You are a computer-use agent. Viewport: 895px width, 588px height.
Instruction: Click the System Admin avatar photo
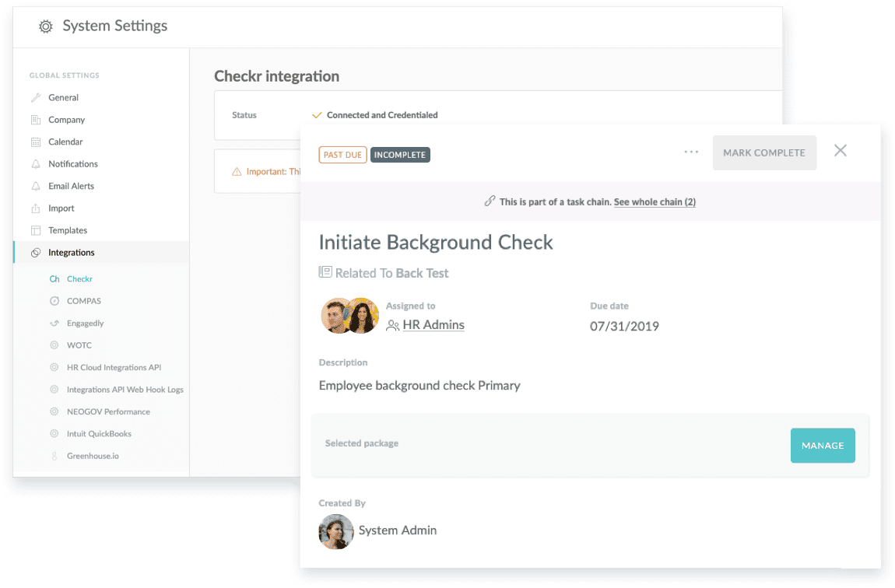(x=336, y=531)
